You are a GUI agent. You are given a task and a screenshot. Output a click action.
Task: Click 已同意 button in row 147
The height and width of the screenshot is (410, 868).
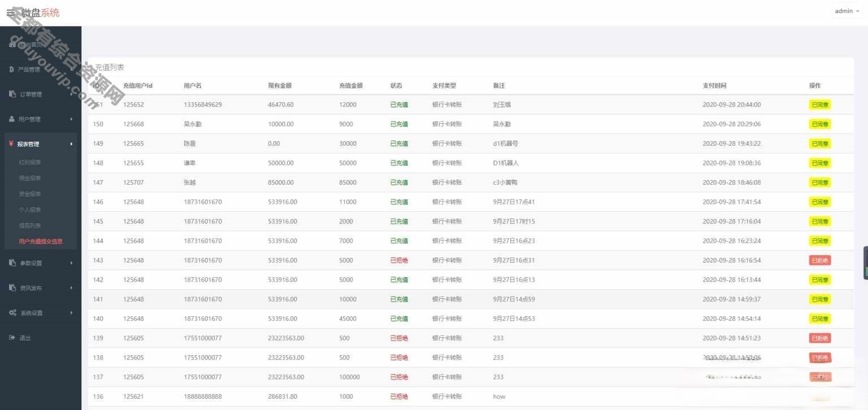[820, 182]
